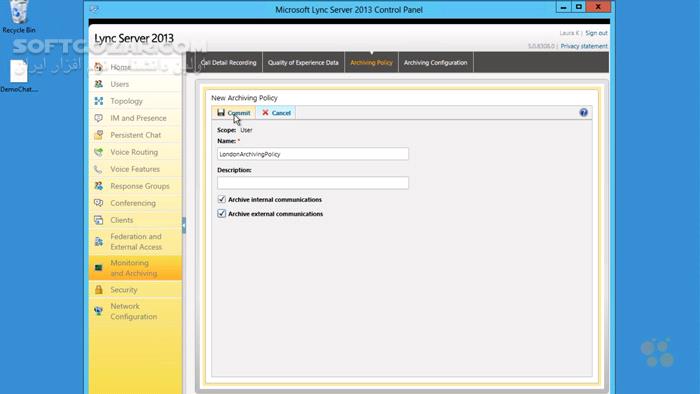The image size is (700, 394).
Task: Click the Lync Control Panel title bar icon
Action: tap(94, 9)
